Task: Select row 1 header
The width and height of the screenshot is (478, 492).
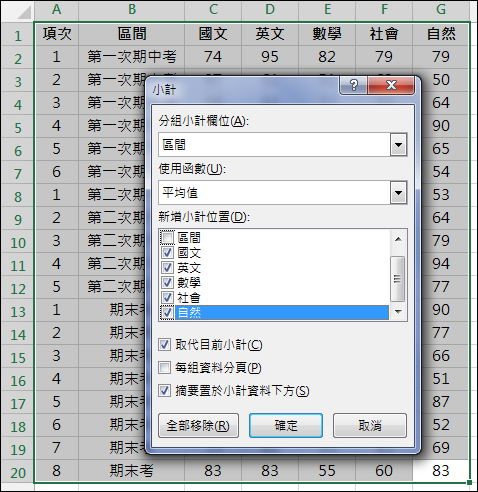Action: tap(18, 34)
